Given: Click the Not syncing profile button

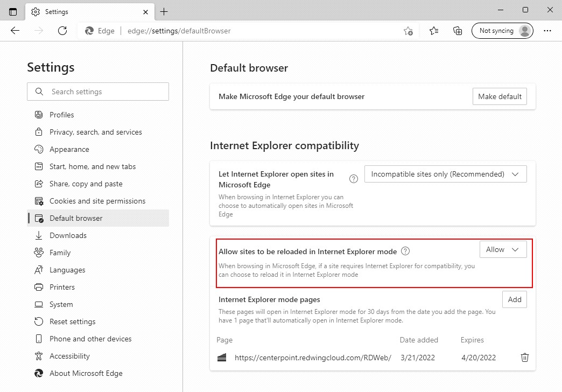Looking at the screenshot, I should 502,31.
